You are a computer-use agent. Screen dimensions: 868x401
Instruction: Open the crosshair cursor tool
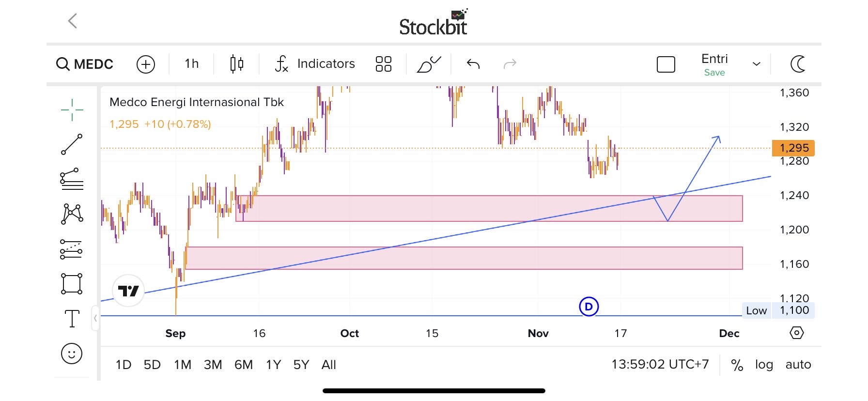tap(72, 110)
